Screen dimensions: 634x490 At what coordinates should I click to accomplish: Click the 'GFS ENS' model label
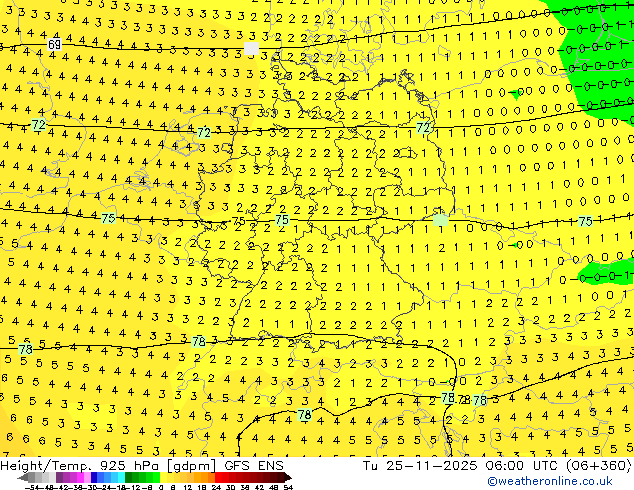[x=254, y=466]
